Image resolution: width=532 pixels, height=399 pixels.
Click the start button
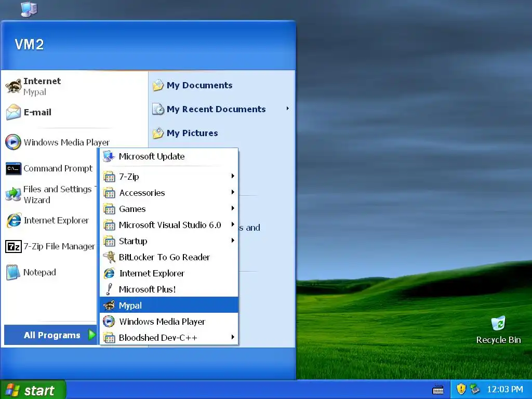tap(33, 390)
